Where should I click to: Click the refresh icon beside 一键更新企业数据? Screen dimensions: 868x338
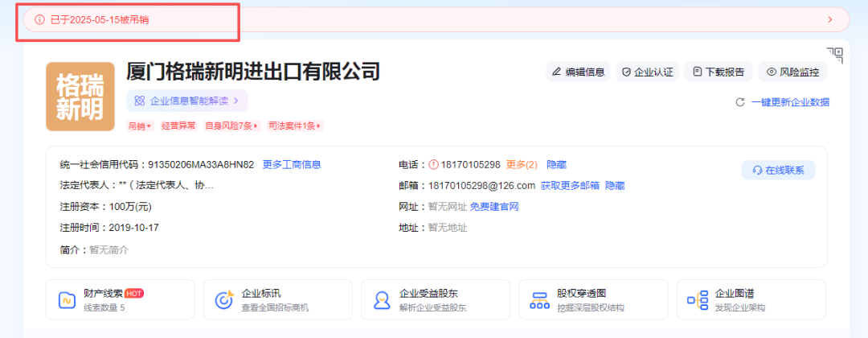(x=739, y=102)
